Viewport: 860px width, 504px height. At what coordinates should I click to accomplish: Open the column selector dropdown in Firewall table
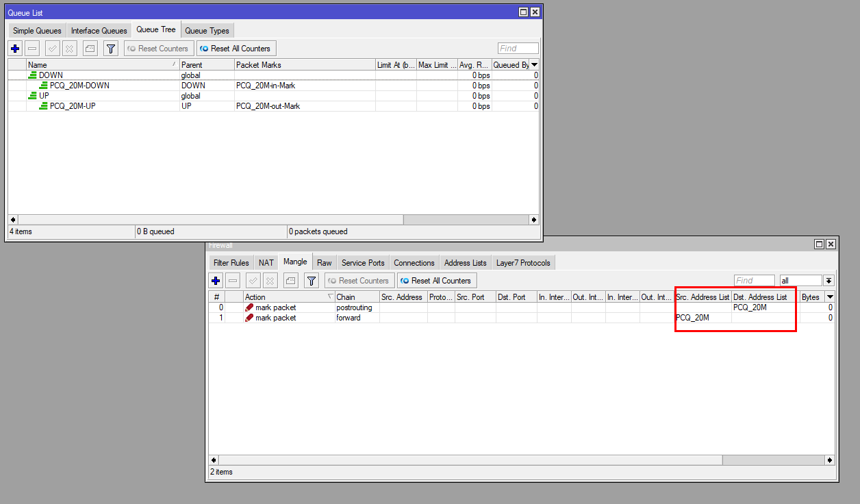(x=830, y=297)
